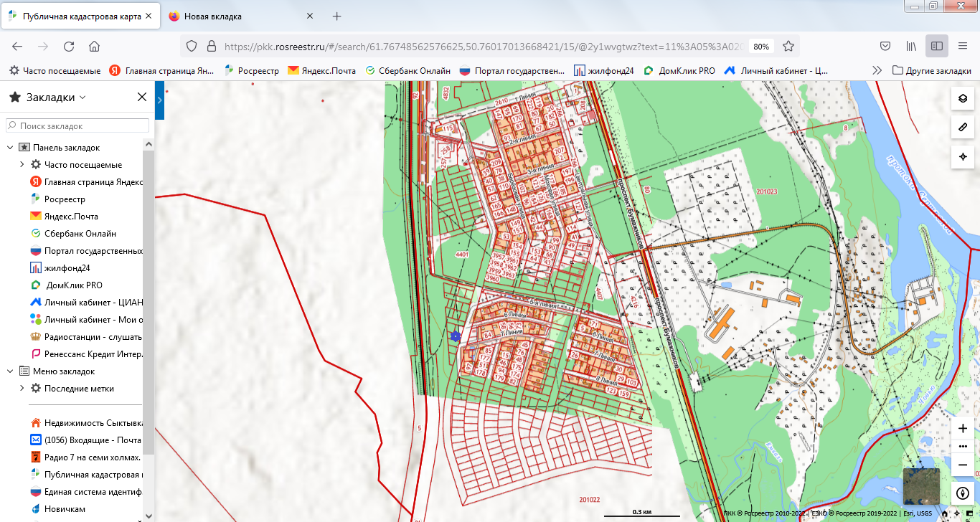Open the Другие закладки bookmarks folder
Image resolution: width=980 pixels, height=522 pixels.
(x=931, y=70)
